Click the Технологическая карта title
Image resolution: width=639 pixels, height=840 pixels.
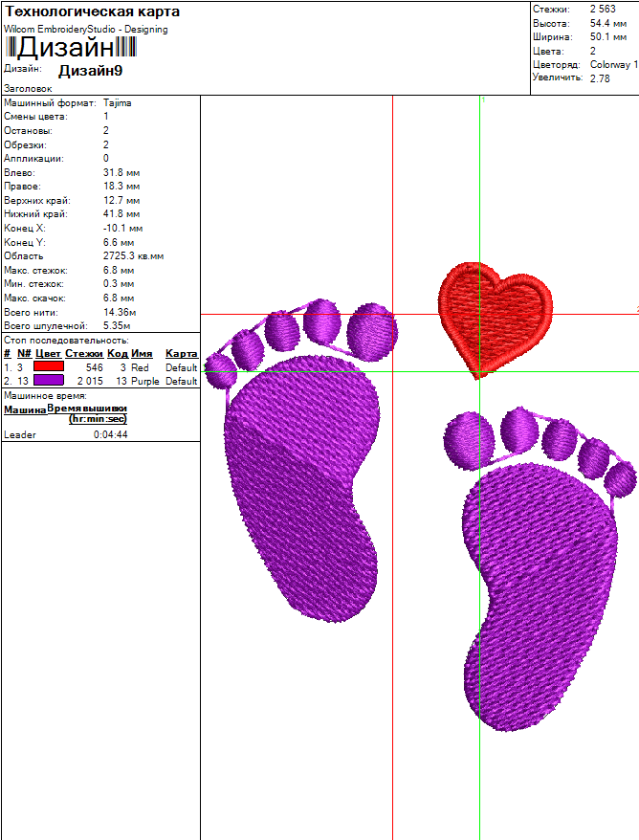93,11
